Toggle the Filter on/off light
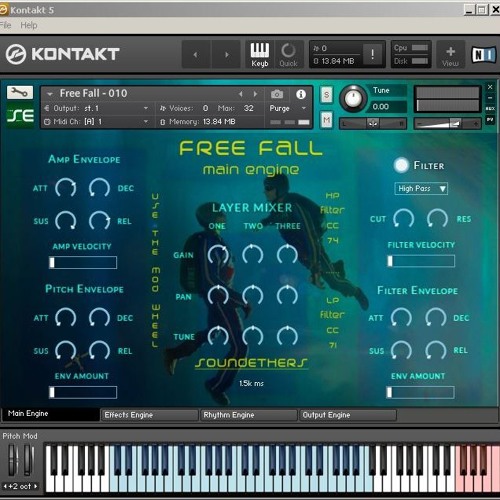The width and height of the screenshot is (500, 500). tap(401, 165)
